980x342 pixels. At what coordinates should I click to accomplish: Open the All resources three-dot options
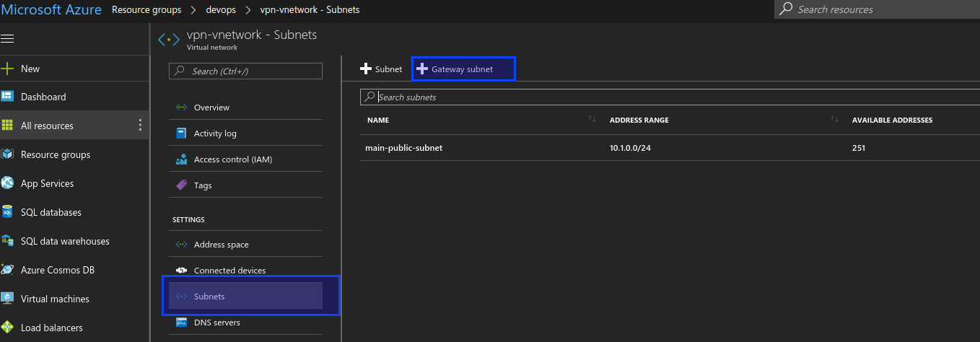pos(140,126)
